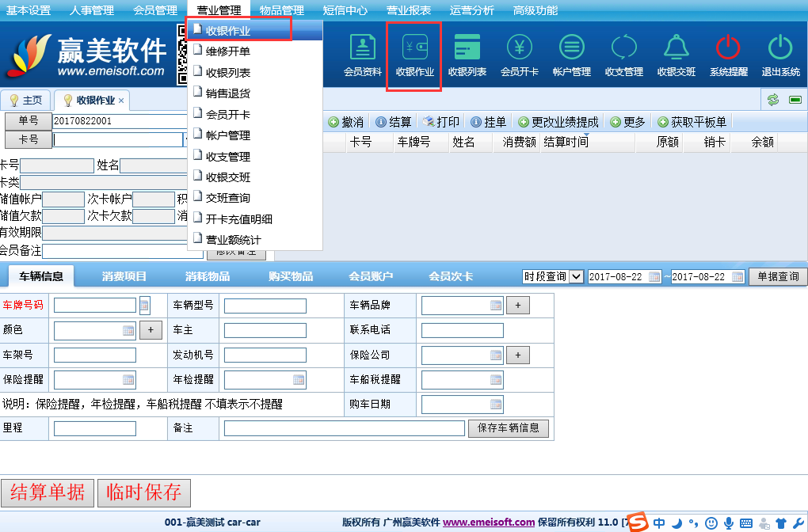Click the add button beside 保险公司
This screenshot has width=808, height=532.
click(517, 355)
